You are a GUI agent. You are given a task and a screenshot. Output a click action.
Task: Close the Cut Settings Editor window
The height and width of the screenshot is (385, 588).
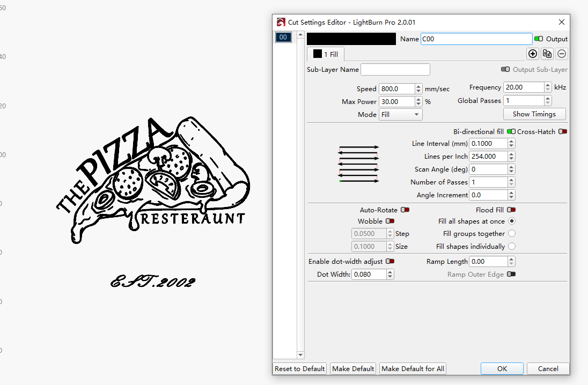pyautogui.click(x=561, y=22)
